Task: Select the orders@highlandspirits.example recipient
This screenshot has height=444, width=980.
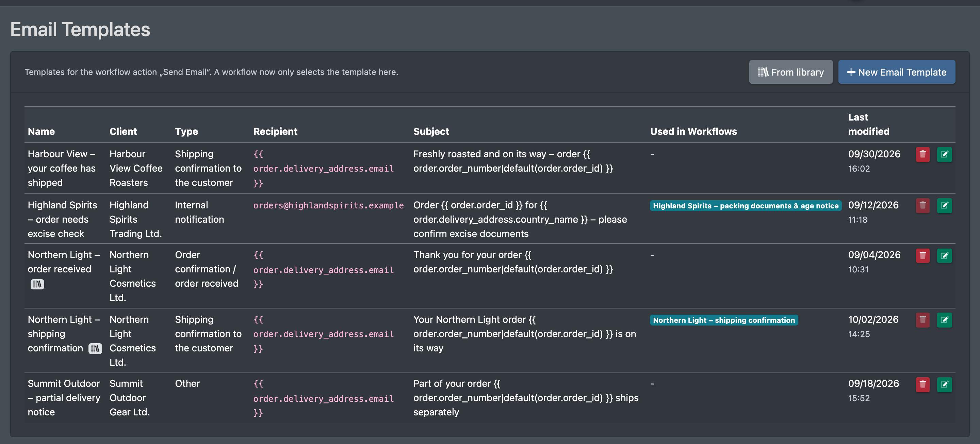Action: tap(328, 206)
